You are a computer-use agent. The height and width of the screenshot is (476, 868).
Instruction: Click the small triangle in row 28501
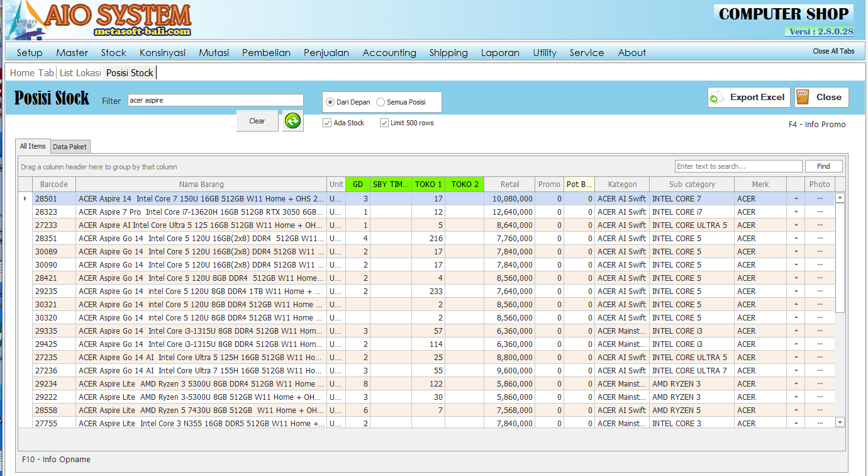(796, 198)
